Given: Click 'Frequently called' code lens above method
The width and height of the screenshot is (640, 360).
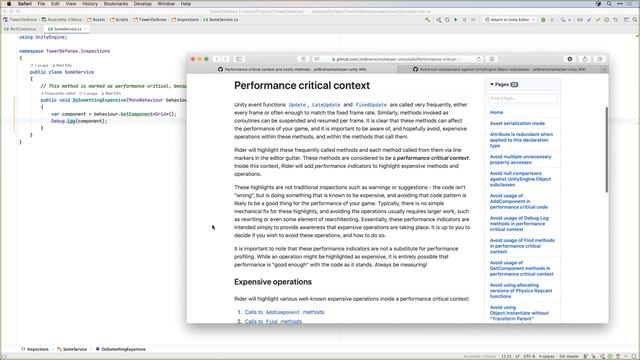Looking at the screenshot, I should (x=58, y=93).
